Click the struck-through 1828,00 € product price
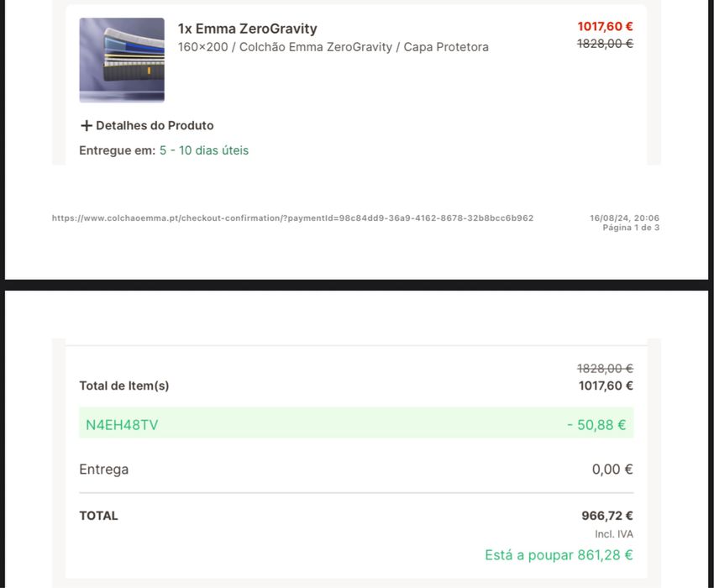This screenshot has height=588, width=714. (605, 44)
